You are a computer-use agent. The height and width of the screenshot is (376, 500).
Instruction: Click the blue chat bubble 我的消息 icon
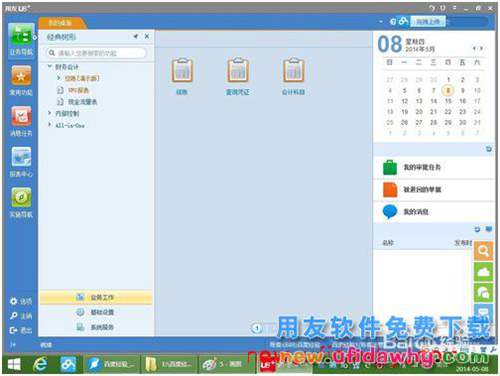[x=390, y=211]
